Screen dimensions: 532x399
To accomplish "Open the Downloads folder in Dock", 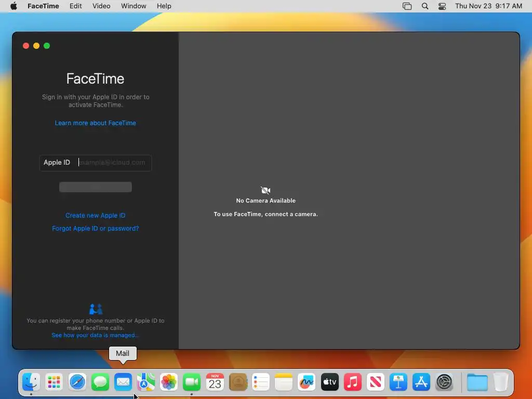I will [x=477, y=382].
